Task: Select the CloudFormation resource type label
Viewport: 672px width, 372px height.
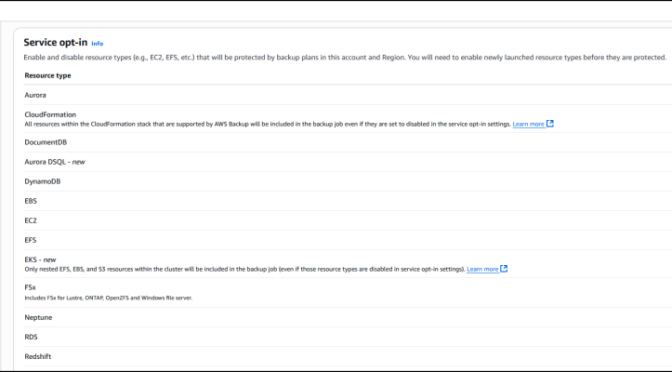Action: (50, 114)
